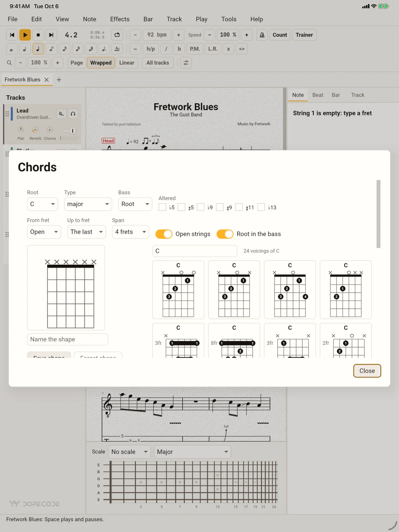The width and height of the screenshot is (399, 532).
Task: Decrease tempo with minus next to 92 bpm
Action: (x=135, y=35)
